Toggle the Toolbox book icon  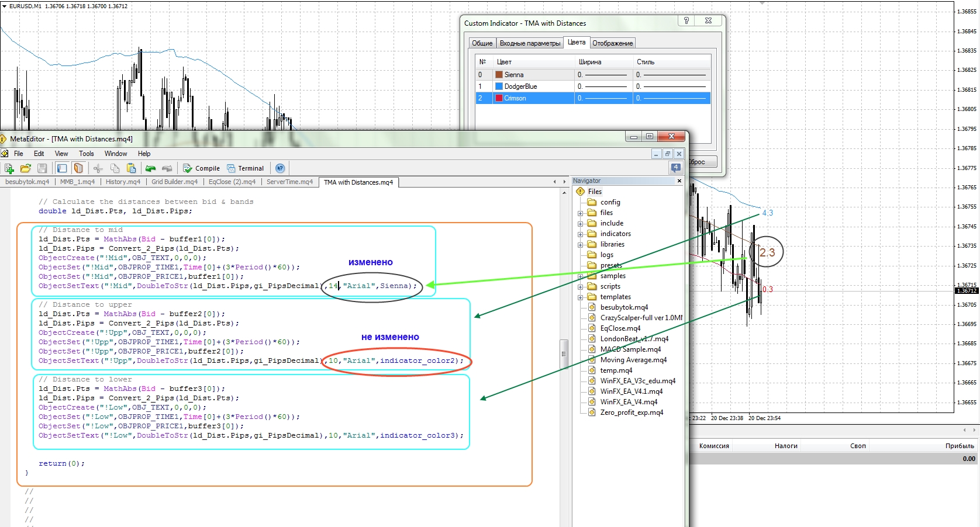click(x=78, y=168)
